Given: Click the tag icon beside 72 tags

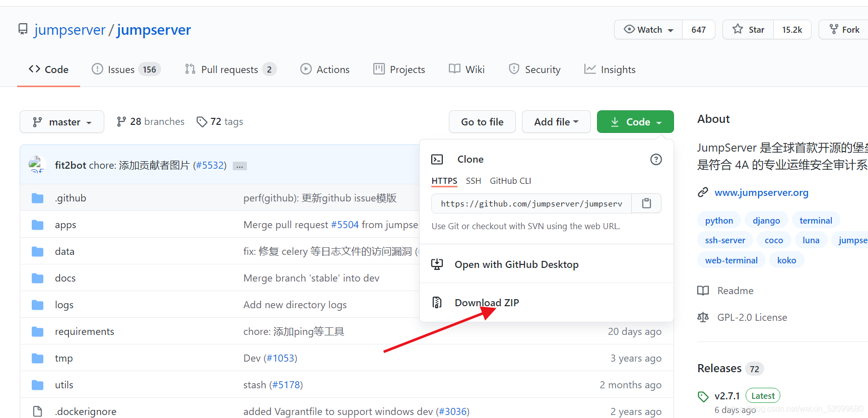Looking at the screenshot, I should (202, 122).
